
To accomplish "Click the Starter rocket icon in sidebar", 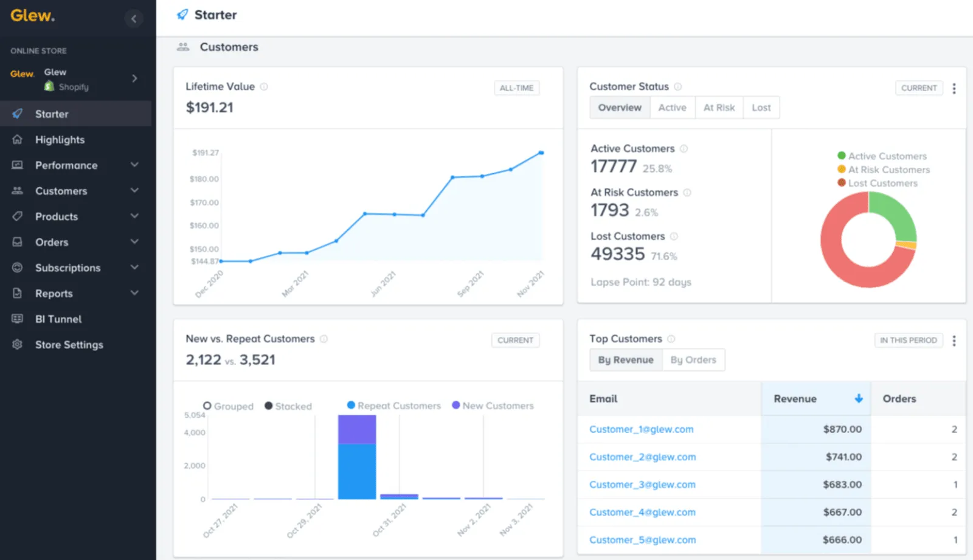I will click(x=18, y=114).
